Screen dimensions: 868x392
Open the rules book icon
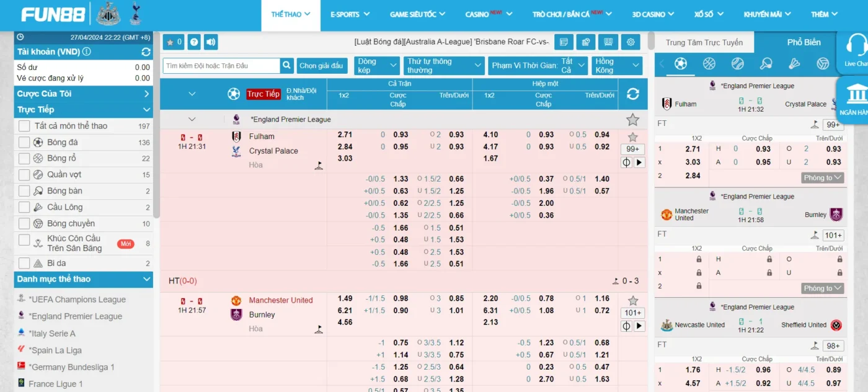608,42
